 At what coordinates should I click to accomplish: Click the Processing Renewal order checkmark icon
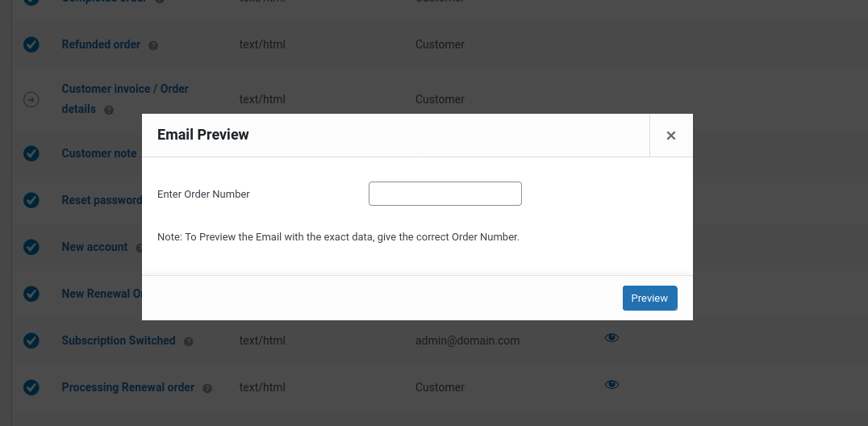[x=31, y=387]
